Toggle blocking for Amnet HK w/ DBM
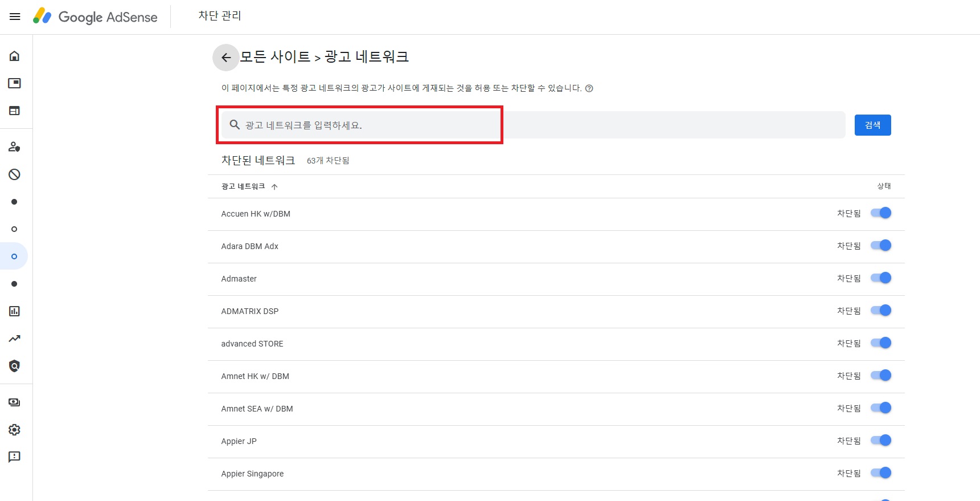 (x=881, y=376)
